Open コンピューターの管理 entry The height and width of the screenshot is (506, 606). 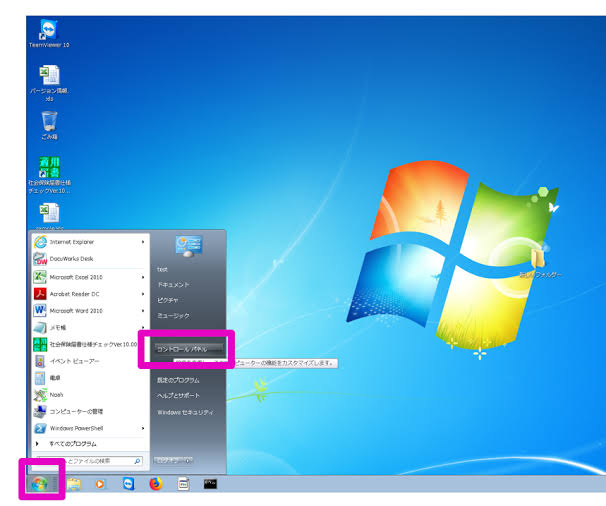tap(90, 412)
